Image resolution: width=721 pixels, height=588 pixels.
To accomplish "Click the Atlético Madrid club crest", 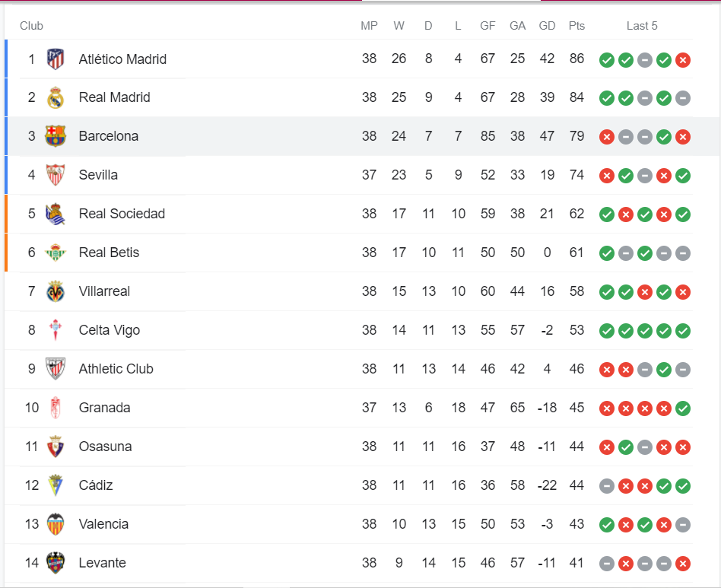I will coord(56,59).
